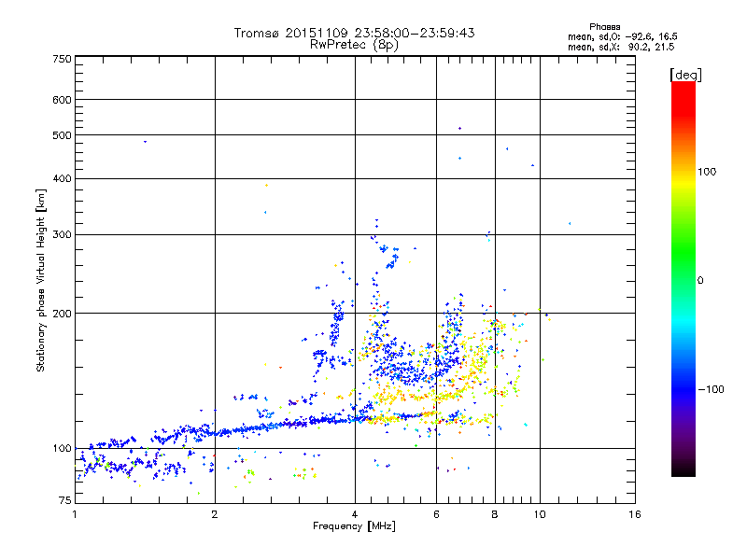
Task: Click the '[deg]' colorbar unit label
Action: (685, 75)
